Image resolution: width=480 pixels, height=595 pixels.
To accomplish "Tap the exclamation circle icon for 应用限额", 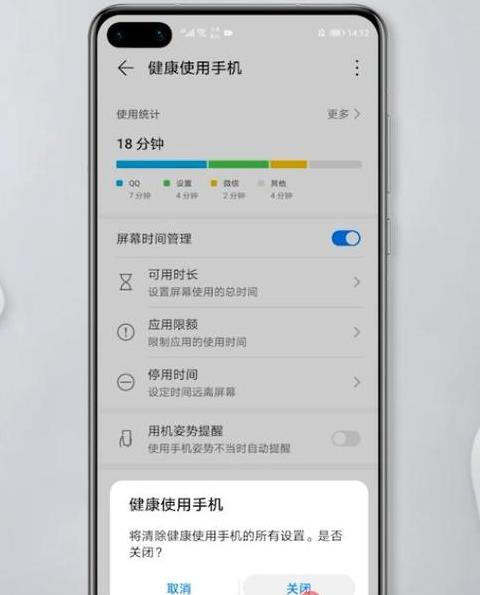I will (126, 332).
